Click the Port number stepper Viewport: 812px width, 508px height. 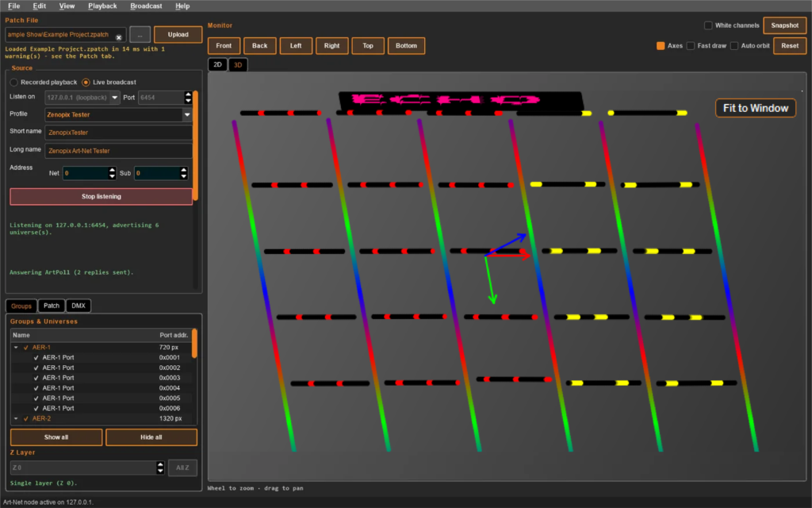tap(188, 98)
